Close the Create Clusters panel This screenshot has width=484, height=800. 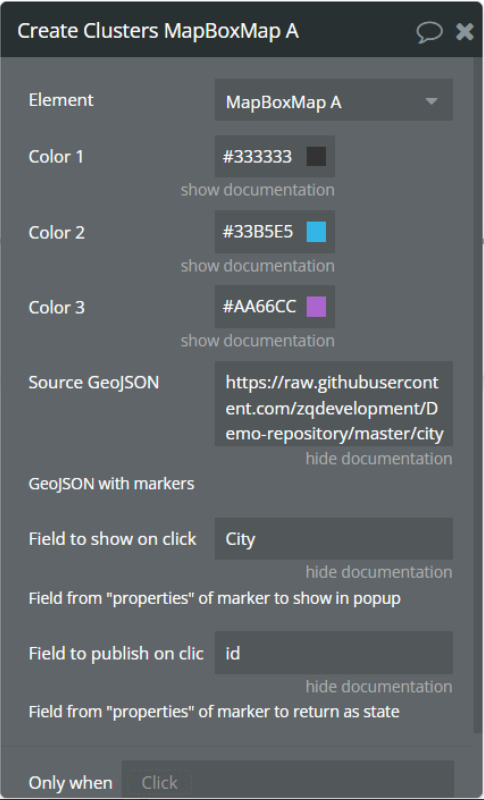(x=465, y=32)
